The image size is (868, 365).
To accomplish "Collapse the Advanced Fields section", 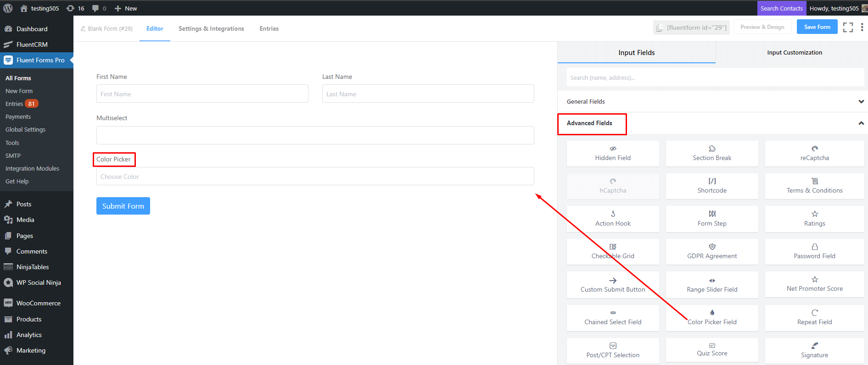I will [x=712, y=123].
